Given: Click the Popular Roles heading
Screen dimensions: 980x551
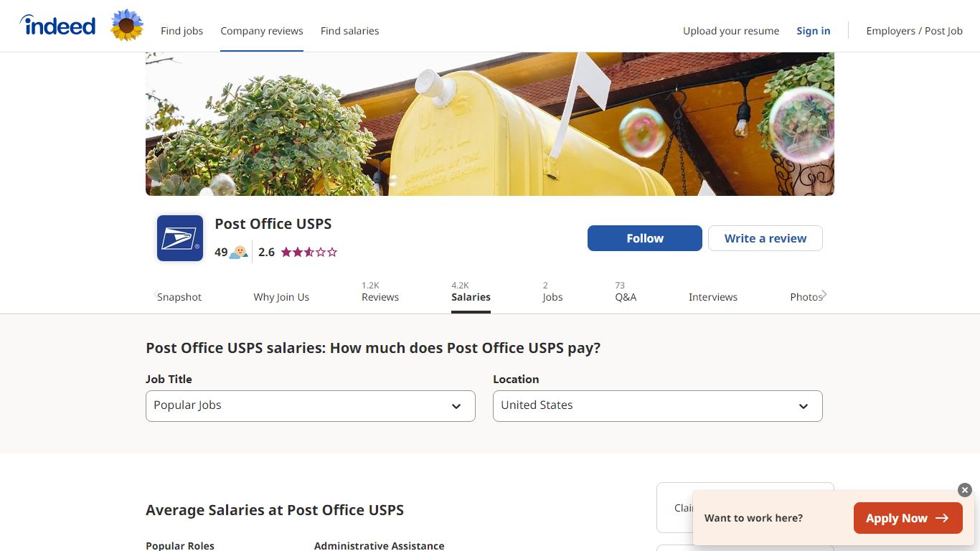Looking at the screenshot, I should [180, 546].
